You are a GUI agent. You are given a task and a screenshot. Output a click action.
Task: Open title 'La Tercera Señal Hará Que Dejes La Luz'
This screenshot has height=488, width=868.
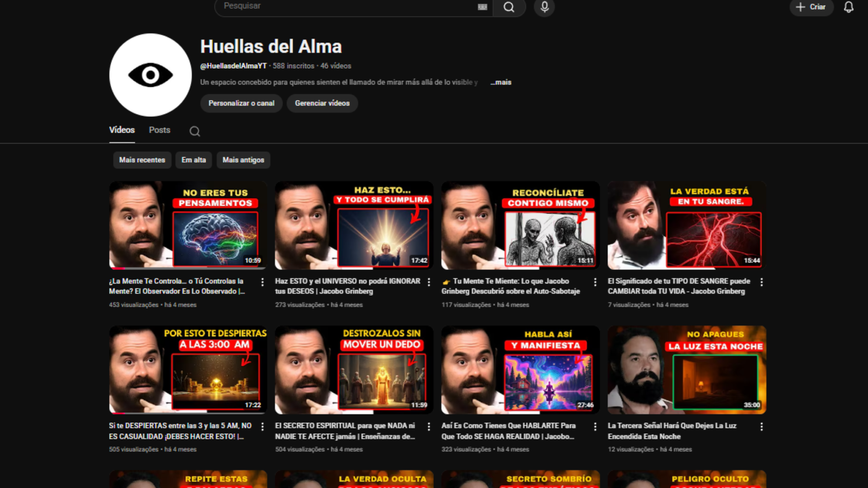click(x=672, y=431)
